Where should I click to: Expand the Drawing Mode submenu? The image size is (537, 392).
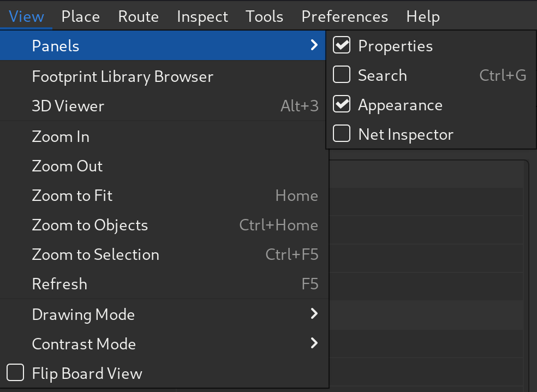point(314,314)
